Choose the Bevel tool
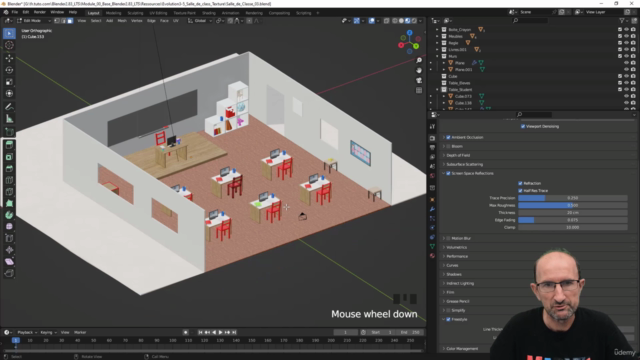 click(9, 169)
